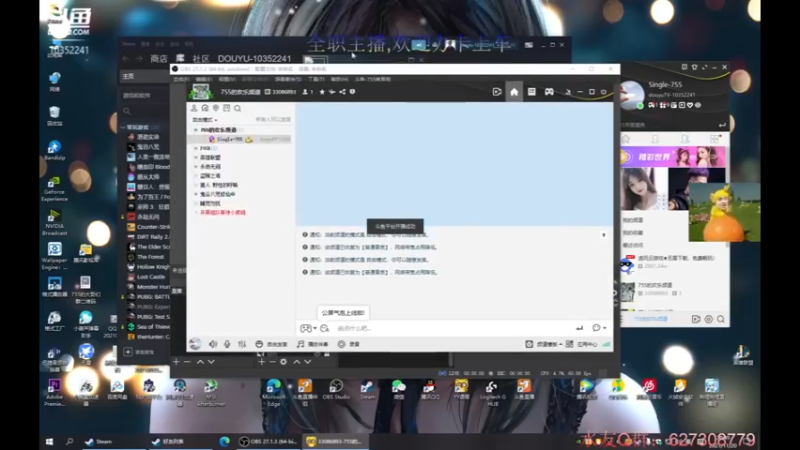Open OBS source properties gear icon

click(283, 362)
